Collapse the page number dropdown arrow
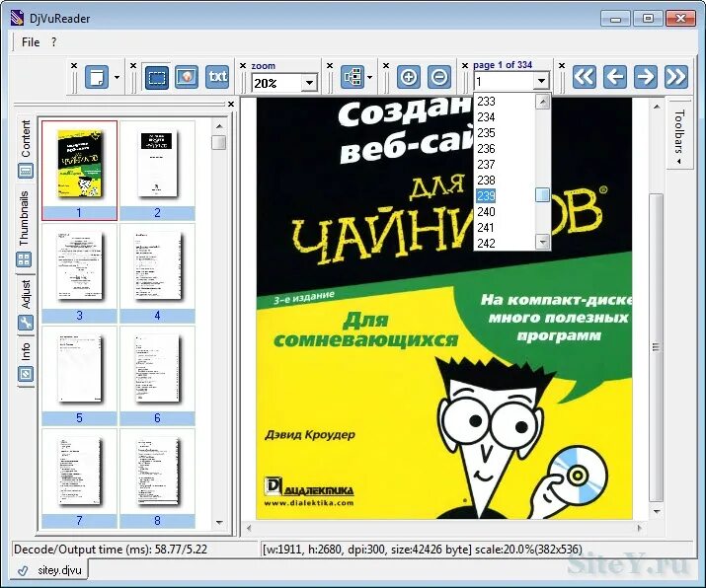Image resolution: width=706 pixels, height=588 pixels. click(x=541, y=82)
